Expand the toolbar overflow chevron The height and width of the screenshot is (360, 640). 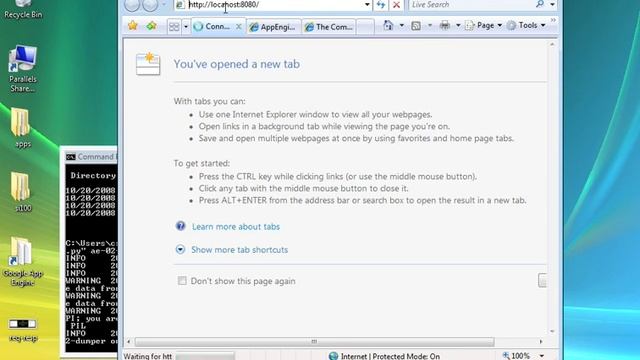tap(553, 20)
